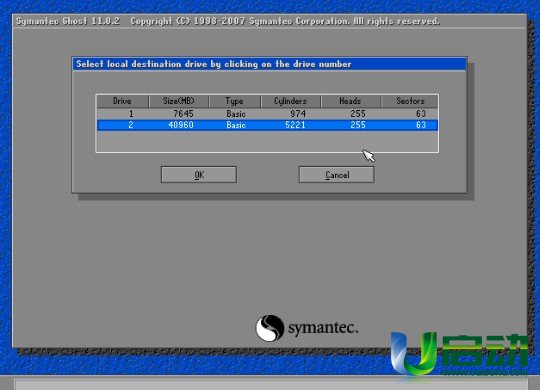Click the Cancel button
Screen dimensions: 540x390
point(336,175)
